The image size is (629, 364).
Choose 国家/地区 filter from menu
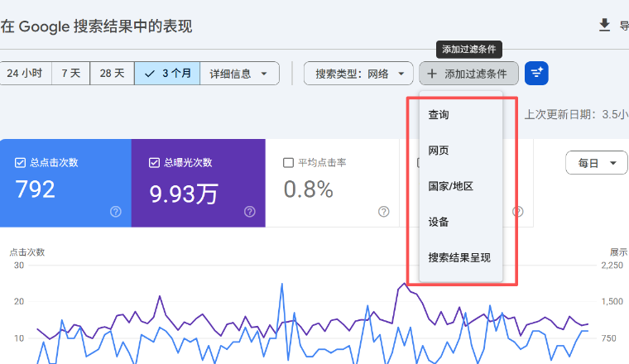(x=460, y=186)
